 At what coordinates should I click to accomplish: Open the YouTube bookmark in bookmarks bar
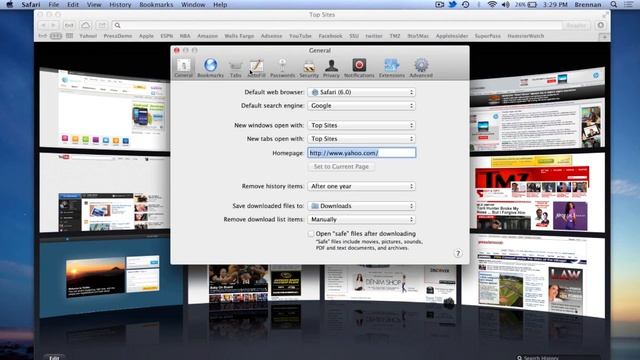(300, 36)
